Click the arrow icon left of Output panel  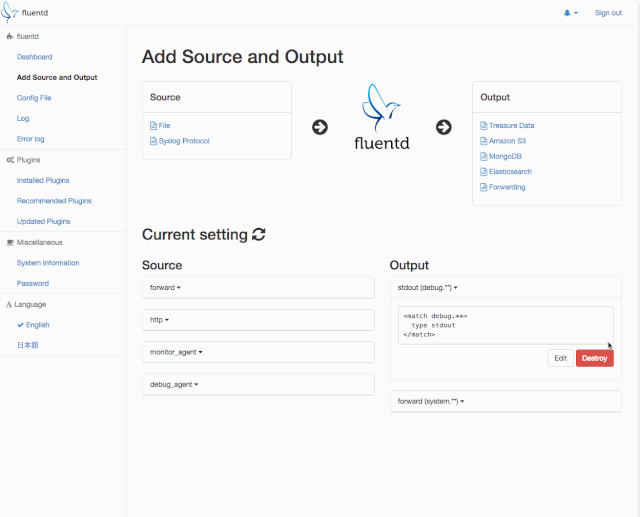coord(444,127)
